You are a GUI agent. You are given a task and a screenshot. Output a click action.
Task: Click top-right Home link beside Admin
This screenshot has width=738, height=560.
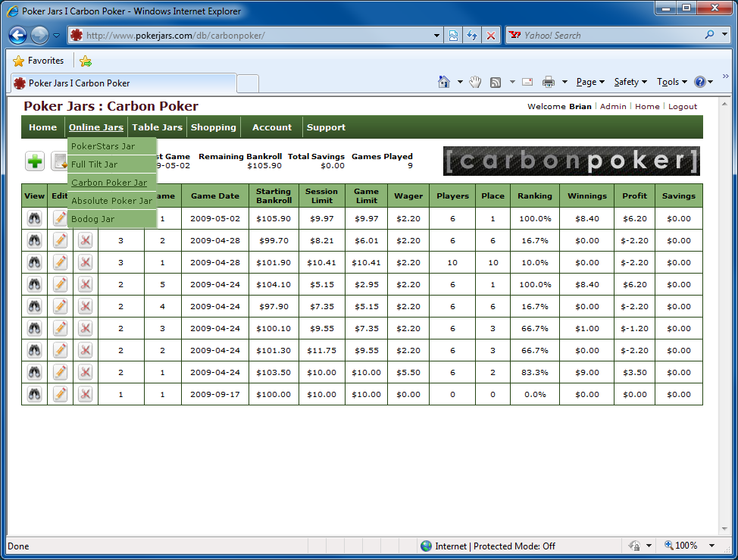647,106
